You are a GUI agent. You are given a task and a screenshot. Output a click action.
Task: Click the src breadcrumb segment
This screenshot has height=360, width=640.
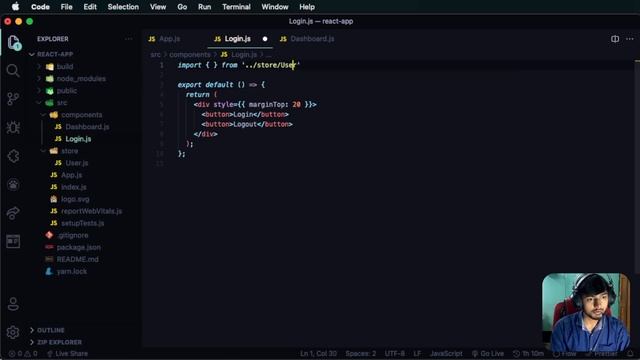(x=155, y=54)
